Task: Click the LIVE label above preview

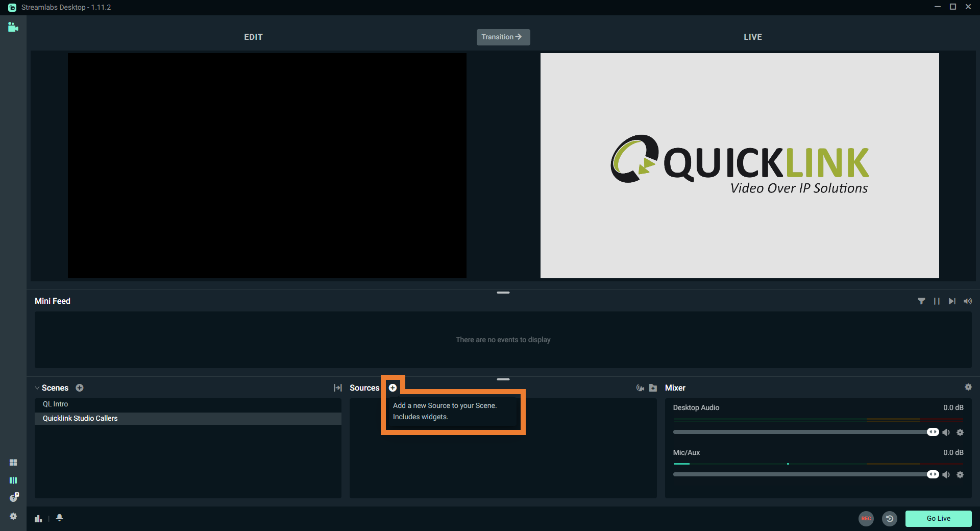Action: [x=753, y=37]
